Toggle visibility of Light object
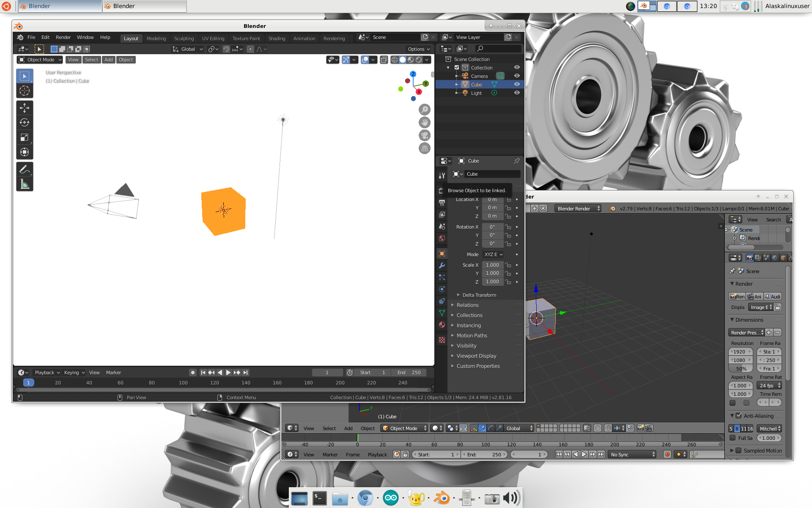Image resolution: width=812 pixels, height=508 pixels. tap(516, 92)
